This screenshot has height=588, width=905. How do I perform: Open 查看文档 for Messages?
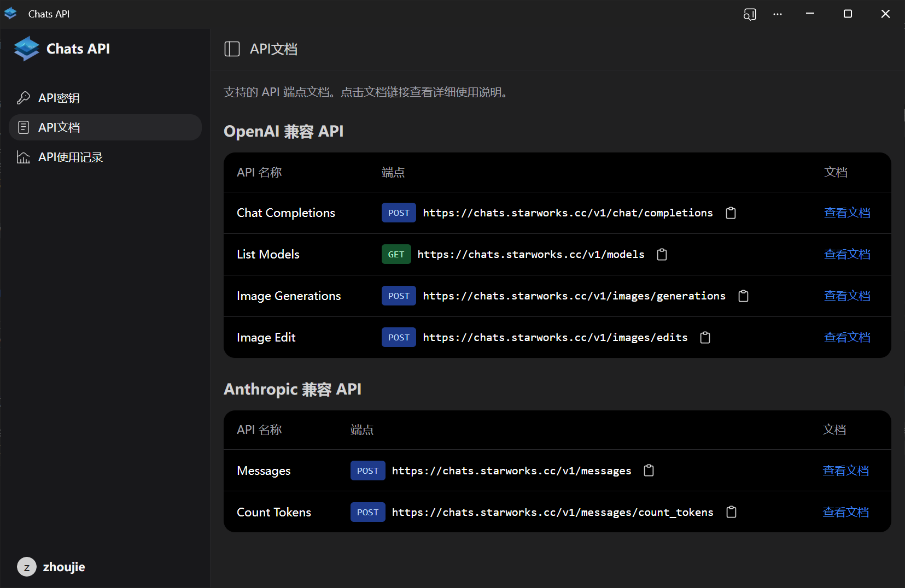(846, 471)
